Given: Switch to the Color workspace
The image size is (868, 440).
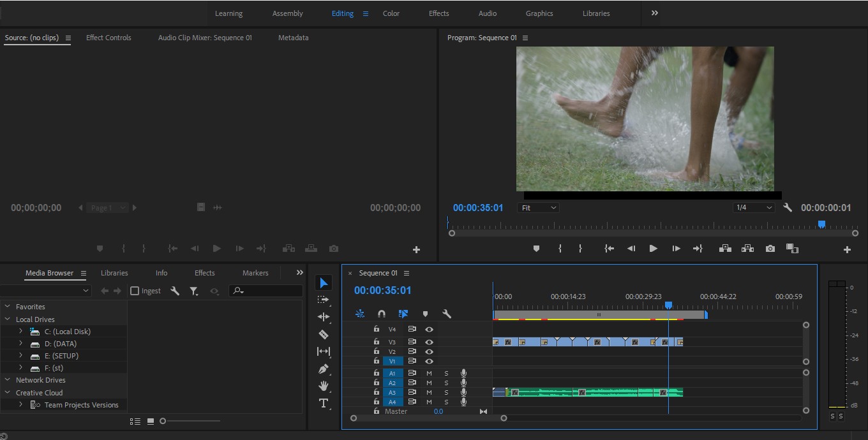Looking at the screenshot, I should [391, 13].
